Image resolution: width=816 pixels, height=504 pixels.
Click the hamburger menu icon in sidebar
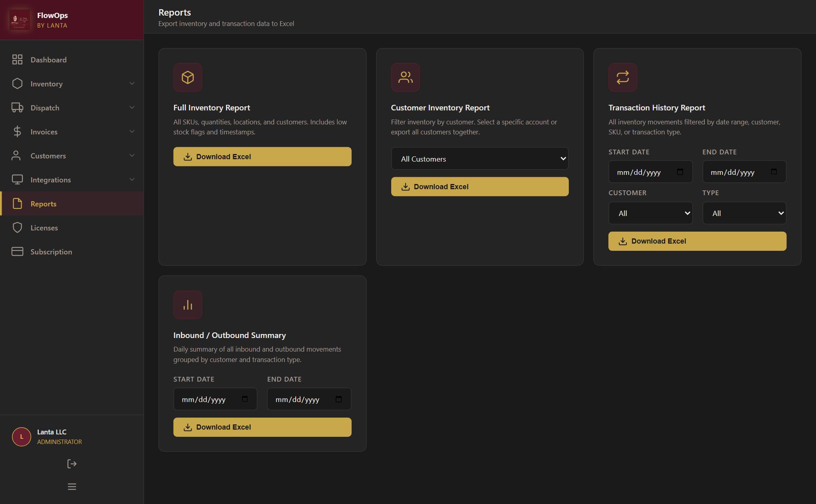[72, 487]
